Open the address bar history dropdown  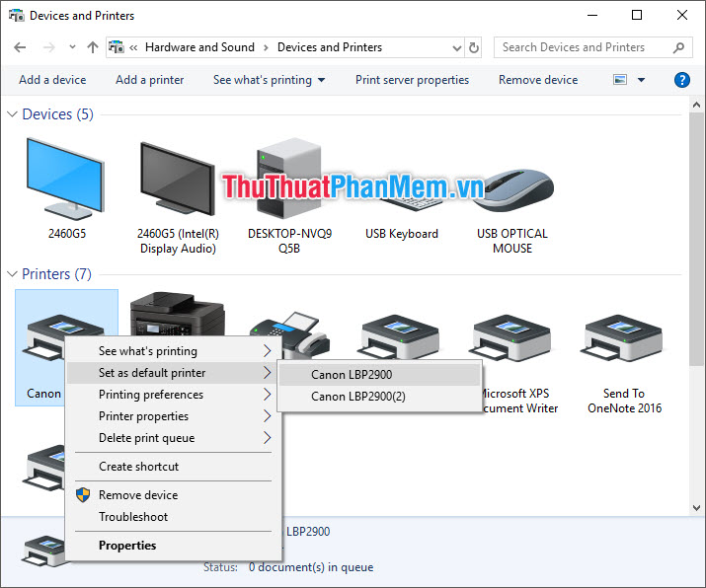[457, 47]
